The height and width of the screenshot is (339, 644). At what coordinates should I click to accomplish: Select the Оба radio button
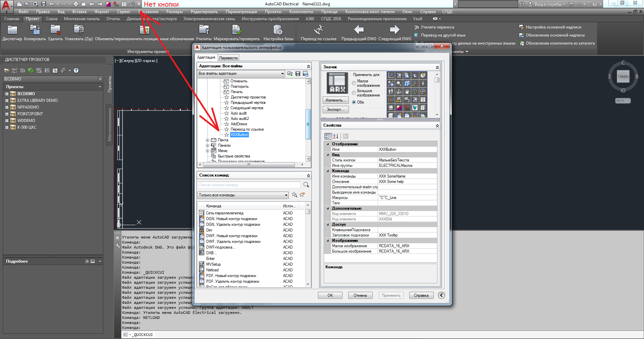[x=354, y=102]
